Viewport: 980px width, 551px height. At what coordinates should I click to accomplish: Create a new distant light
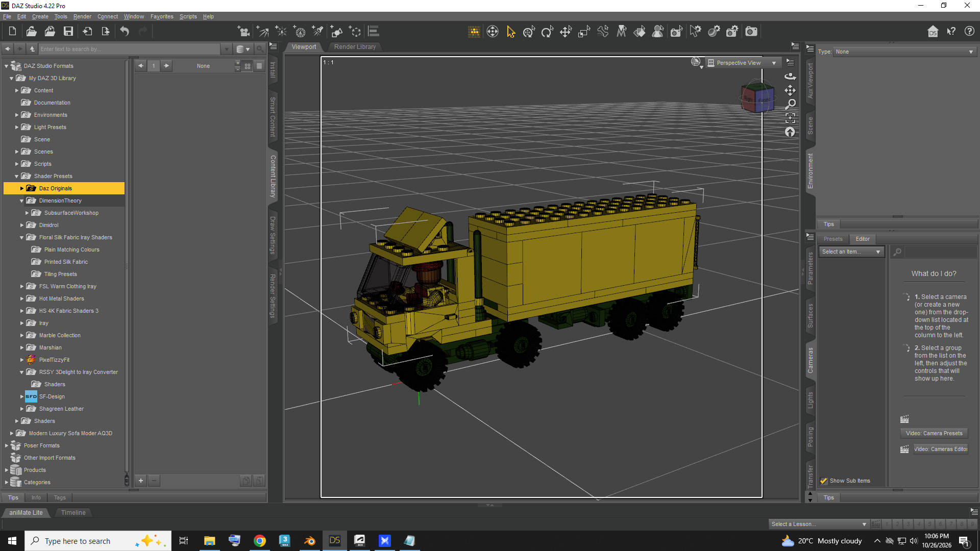[x=263, y=32]
